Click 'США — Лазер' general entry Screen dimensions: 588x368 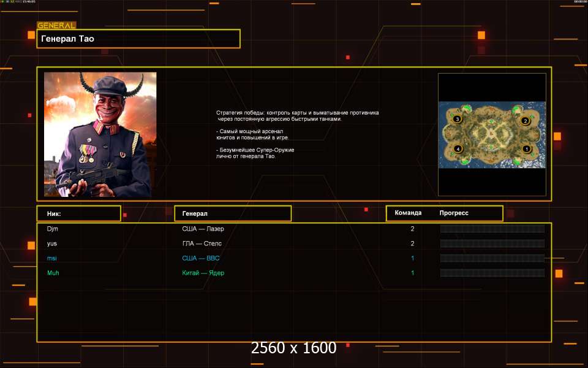tap(203, 229)
